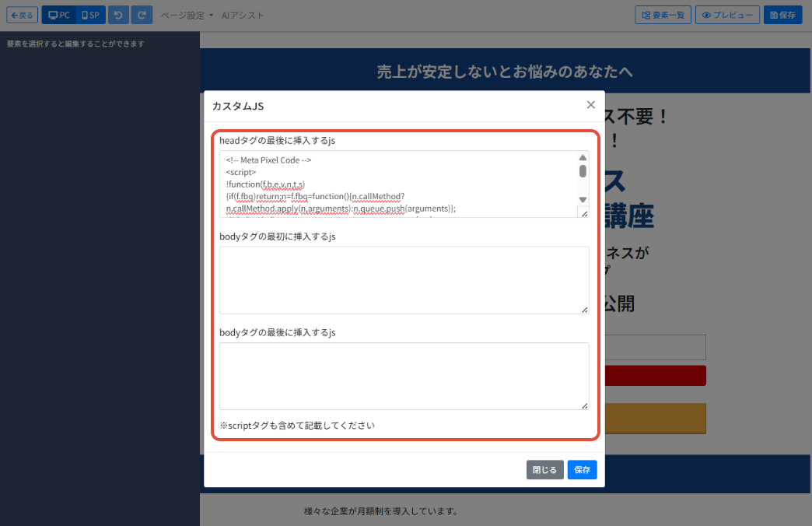Click the bodyタグの最初 JS textarea

pos(404,280)
